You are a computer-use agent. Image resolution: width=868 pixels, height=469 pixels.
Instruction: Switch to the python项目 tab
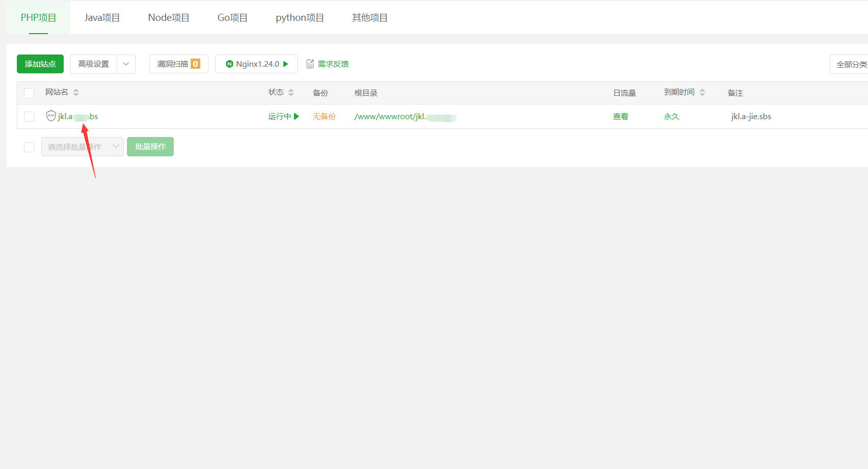coord(300,18)
